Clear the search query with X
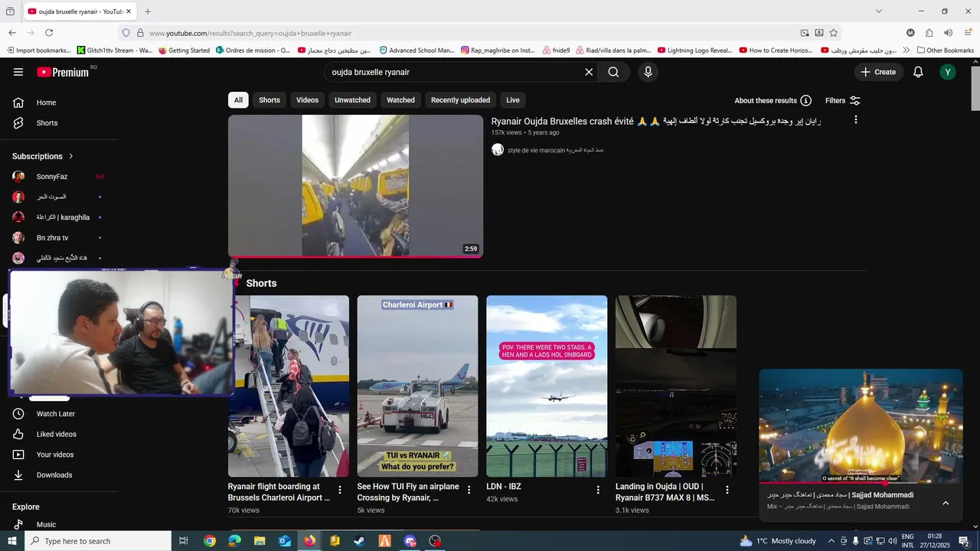This screenshot has width=980, height=551. (589, 72)
